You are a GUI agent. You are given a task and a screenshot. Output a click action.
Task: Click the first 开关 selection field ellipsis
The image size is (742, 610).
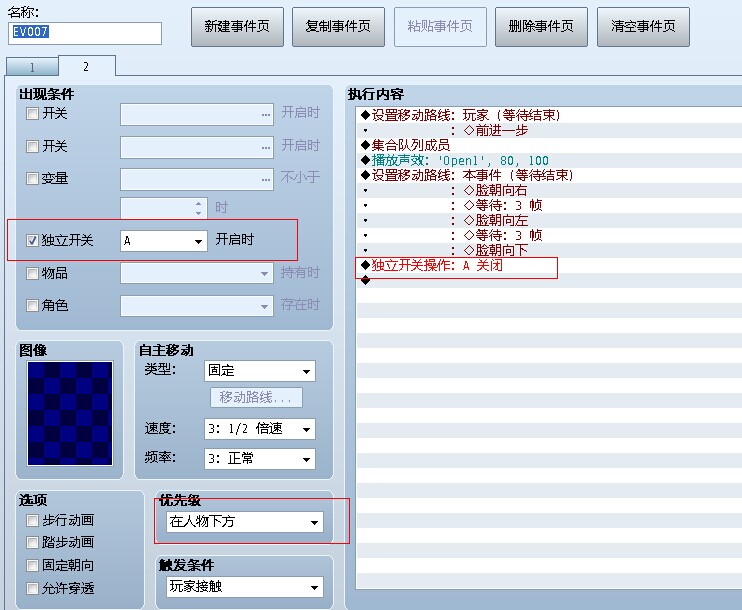[x=266, y=115]
